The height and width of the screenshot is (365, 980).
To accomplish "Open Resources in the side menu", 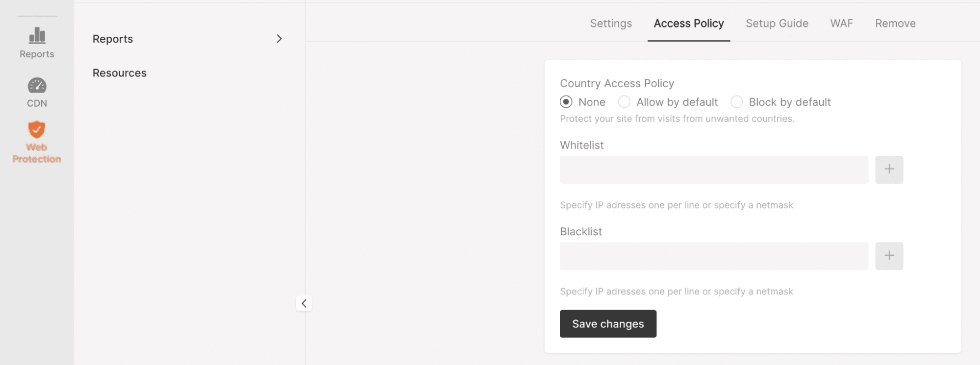I will tap(120, 73).
